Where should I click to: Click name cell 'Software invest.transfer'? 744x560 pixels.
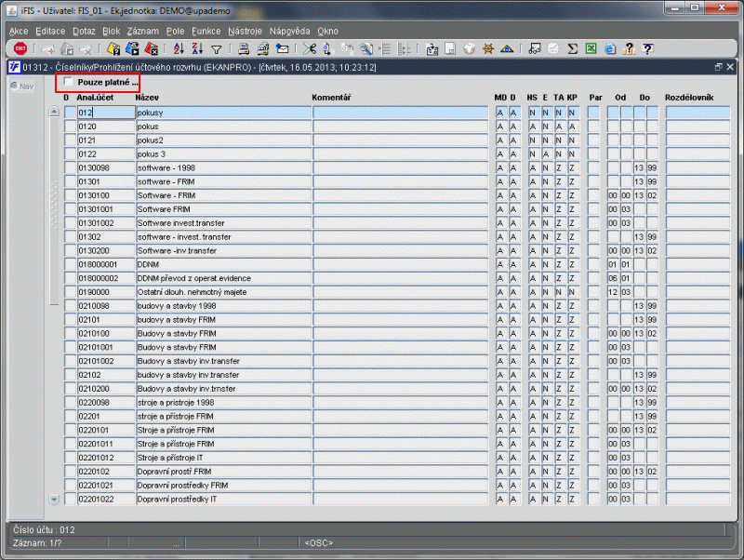pyautogui.click(x=223, y=223)
